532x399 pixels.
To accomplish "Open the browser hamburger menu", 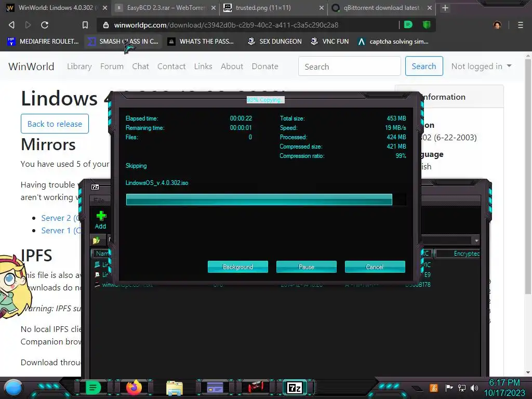I will (520, 25).
